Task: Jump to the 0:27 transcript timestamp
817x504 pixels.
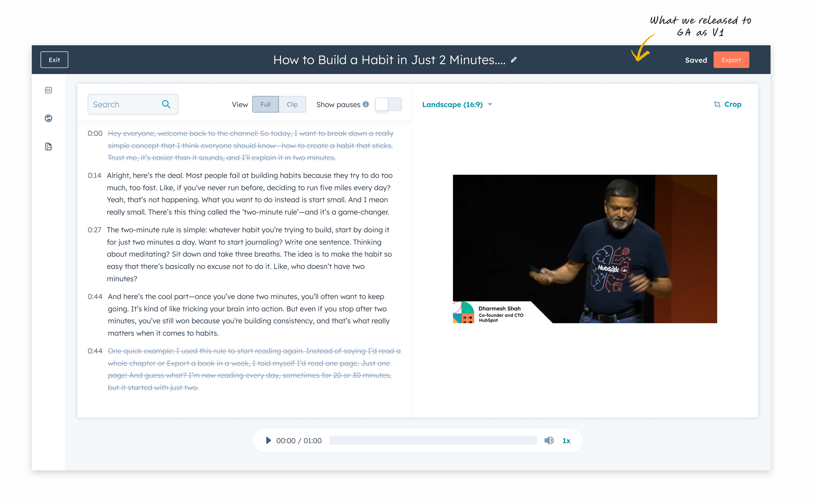Action: 94,230
